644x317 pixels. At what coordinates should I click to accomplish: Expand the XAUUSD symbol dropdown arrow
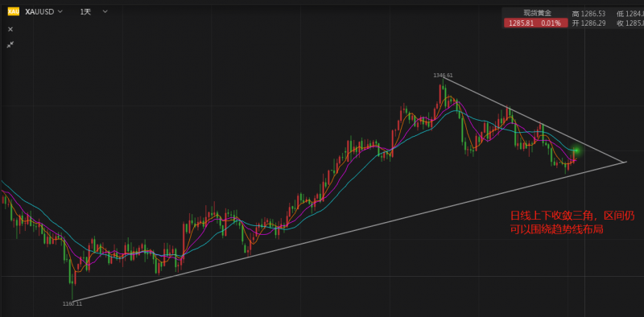(60, 11)
